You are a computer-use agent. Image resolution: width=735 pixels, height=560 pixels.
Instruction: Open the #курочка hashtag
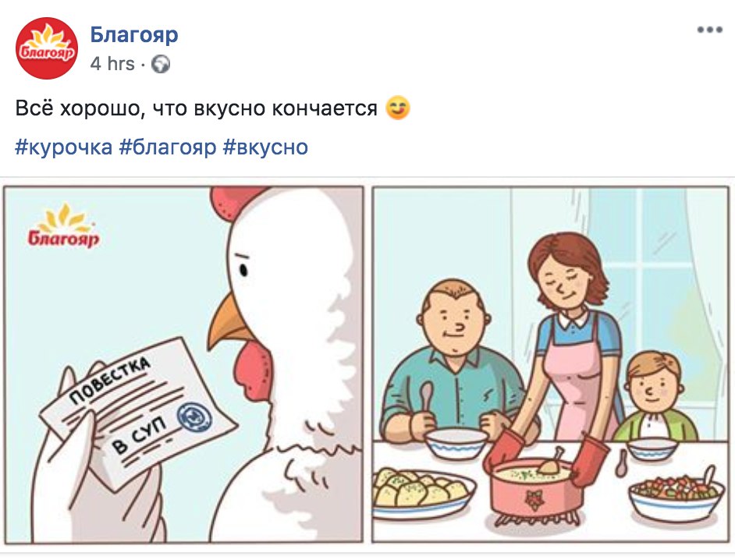click(x=64, y=147)
